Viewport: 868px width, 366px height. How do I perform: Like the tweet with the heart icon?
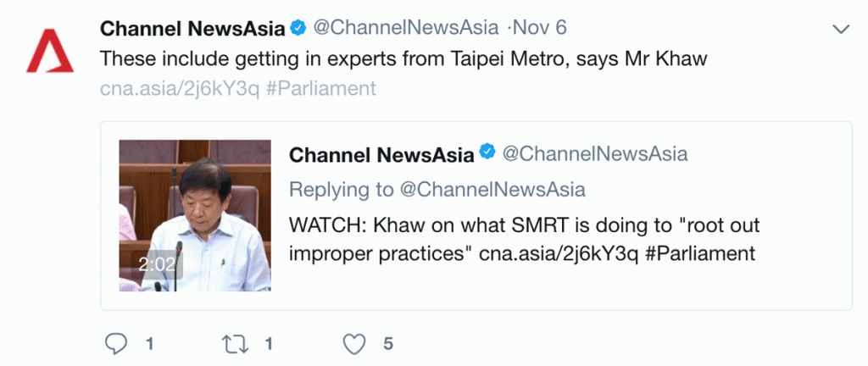click(x=353, y=343)
